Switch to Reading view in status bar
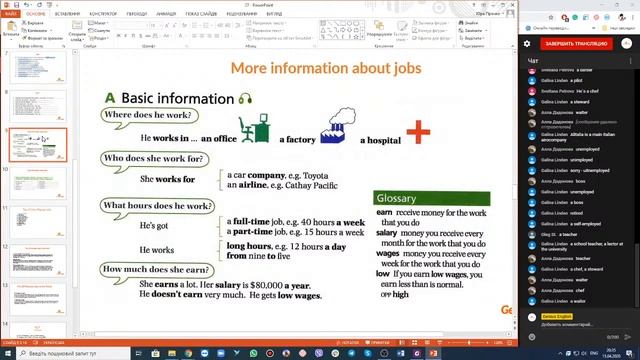 coord(427,343)
